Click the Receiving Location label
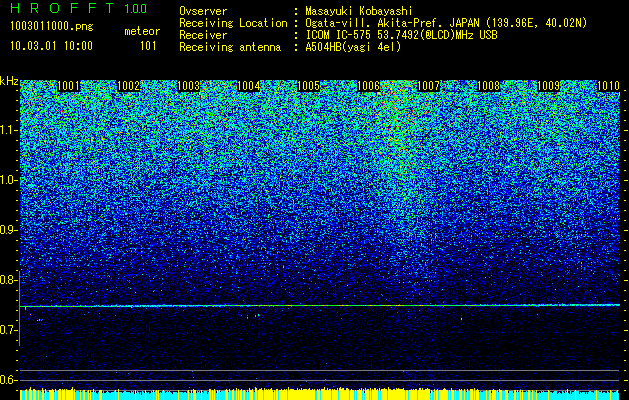629x400 pixels. [x=233, y=23]
